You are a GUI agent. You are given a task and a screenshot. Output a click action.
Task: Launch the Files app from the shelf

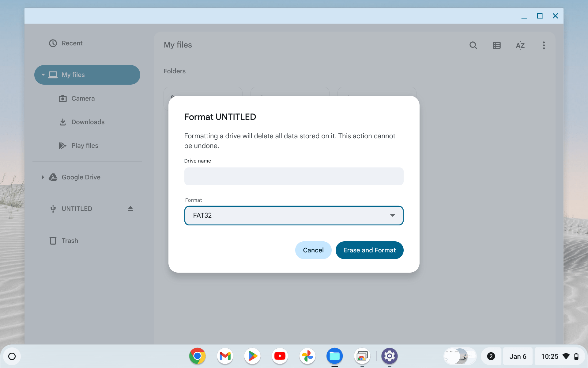335,356
